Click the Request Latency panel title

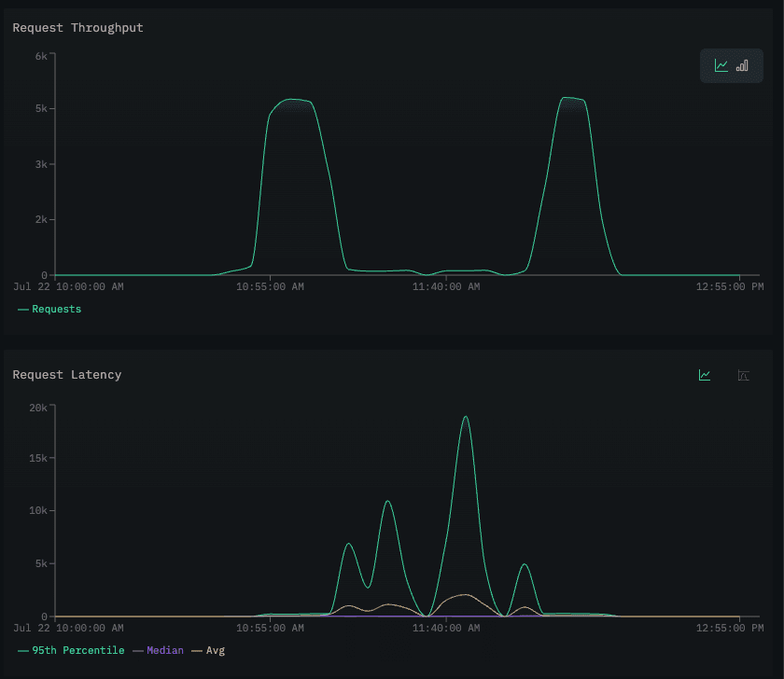[x=67, y=375]
